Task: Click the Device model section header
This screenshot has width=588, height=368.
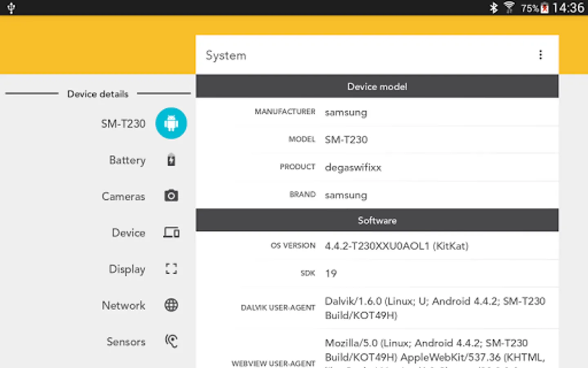Action: [377, 86]
